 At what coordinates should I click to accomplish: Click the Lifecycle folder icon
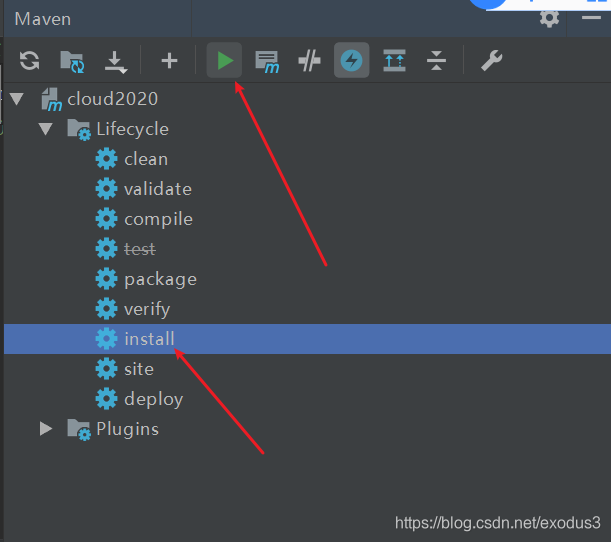tap(79, 130)
